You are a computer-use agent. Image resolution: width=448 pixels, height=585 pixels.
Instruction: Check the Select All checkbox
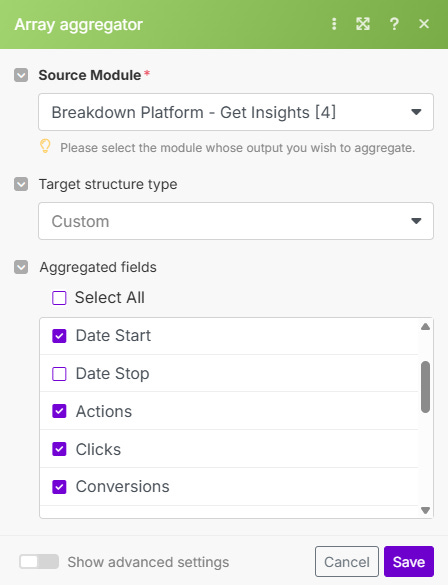tap(59, 298)
